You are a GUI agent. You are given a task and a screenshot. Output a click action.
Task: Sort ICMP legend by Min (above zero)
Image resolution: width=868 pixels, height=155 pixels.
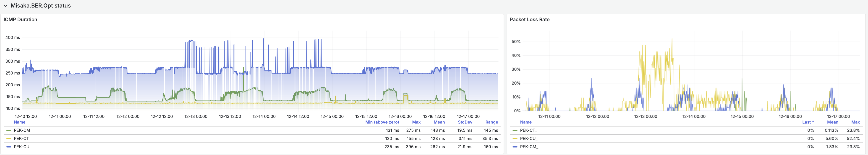[x=382, y=122]
